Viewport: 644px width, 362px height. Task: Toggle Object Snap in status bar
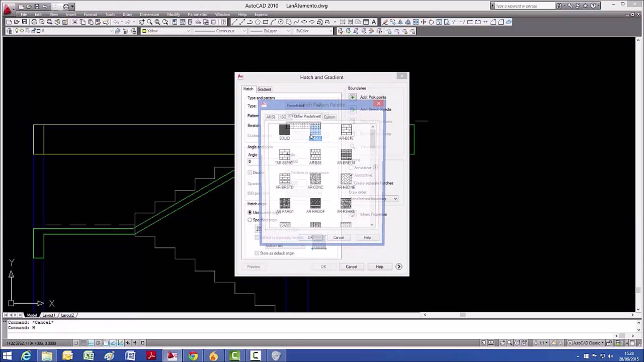106,343
